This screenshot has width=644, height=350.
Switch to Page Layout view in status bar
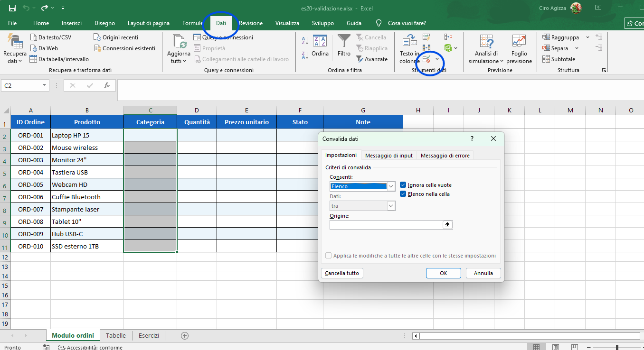pyautogui.click(x=555, y=347)
